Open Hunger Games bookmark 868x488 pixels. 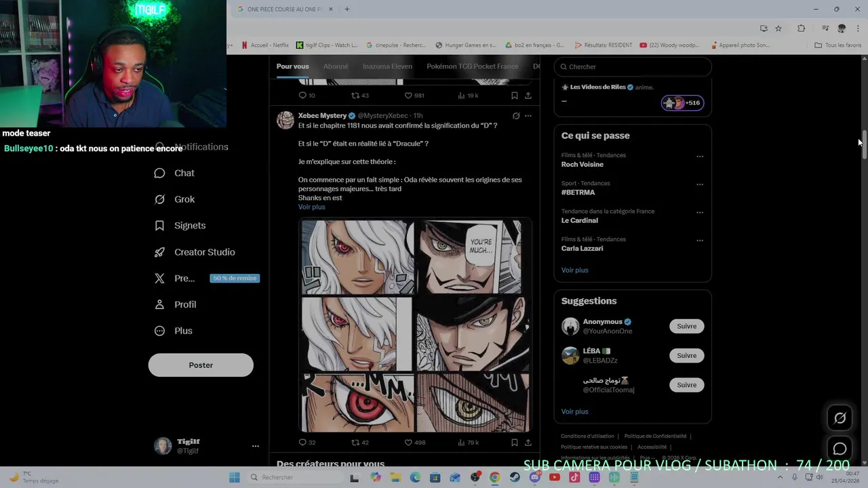[x=466, y=45]
